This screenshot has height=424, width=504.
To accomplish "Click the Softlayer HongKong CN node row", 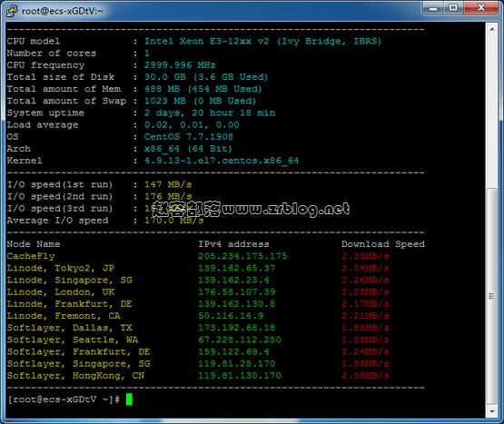I will point(198,376).
